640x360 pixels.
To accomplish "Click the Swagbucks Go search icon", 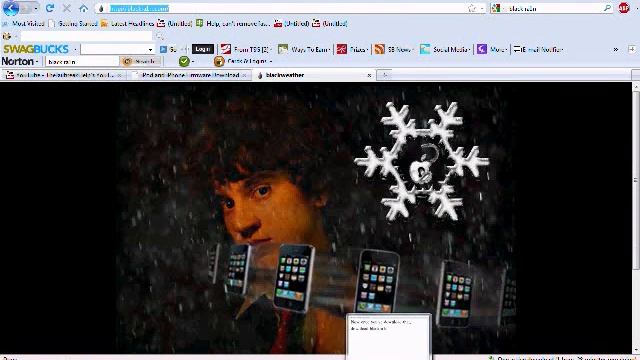I will click(x=168, y=49).
